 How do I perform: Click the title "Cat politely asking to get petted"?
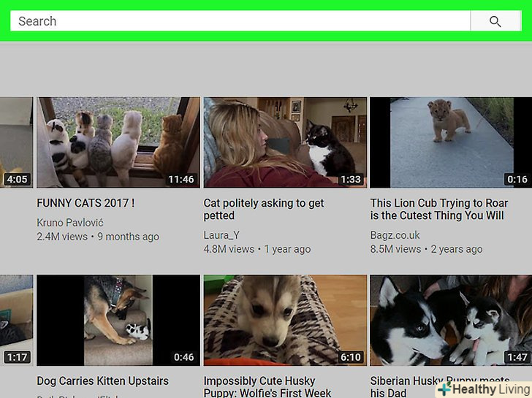[x=264, y=209]
